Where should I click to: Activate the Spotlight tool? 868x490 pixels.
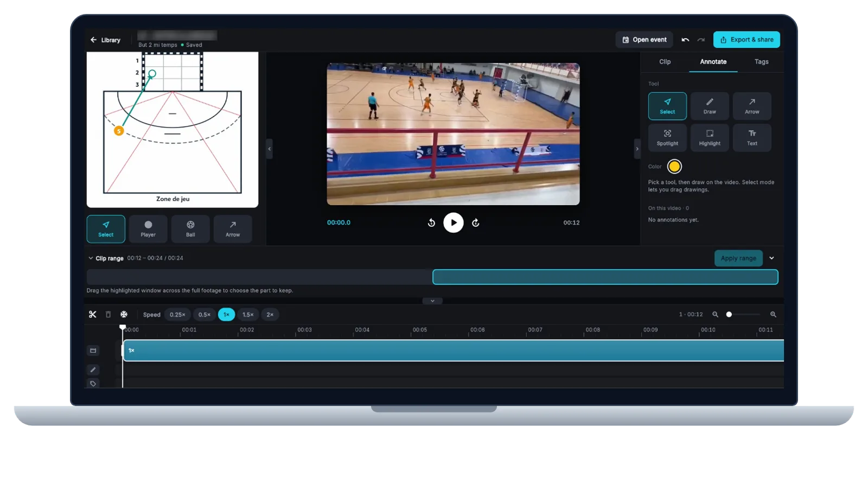667,138
